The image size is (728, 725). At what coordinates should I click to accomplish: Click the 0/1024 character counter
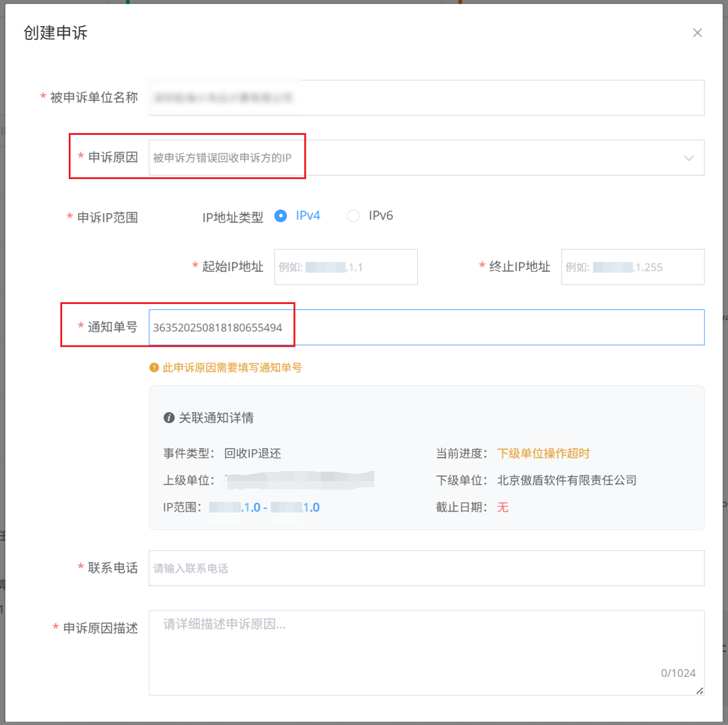(x=678, y=674)
